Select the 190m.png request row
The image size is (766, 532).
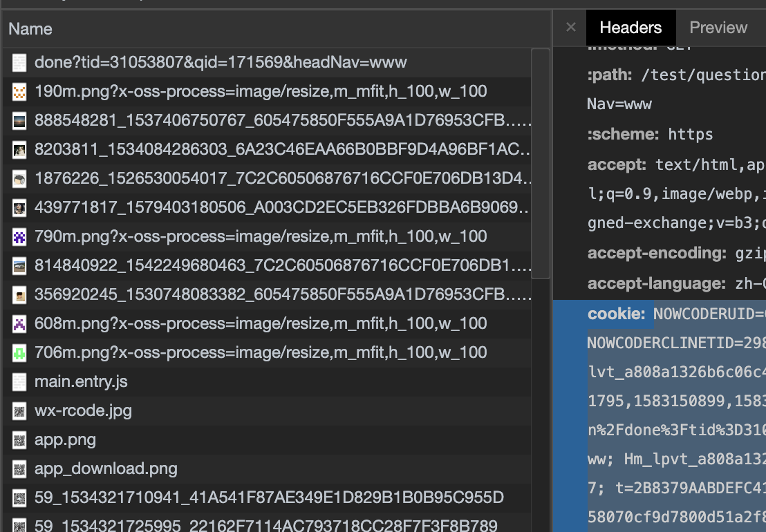pos(267,91)
